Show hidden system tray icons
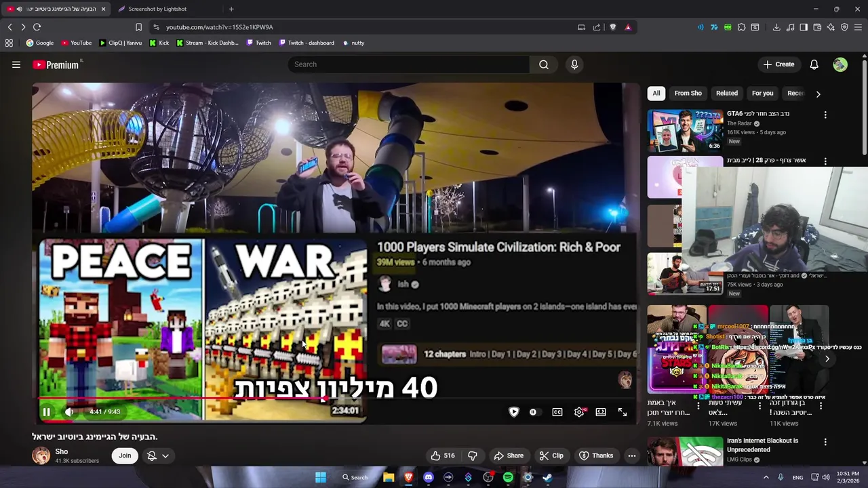The height and width of the screenshot is (488, 868). pyautogui.click(x=766, y=477)
